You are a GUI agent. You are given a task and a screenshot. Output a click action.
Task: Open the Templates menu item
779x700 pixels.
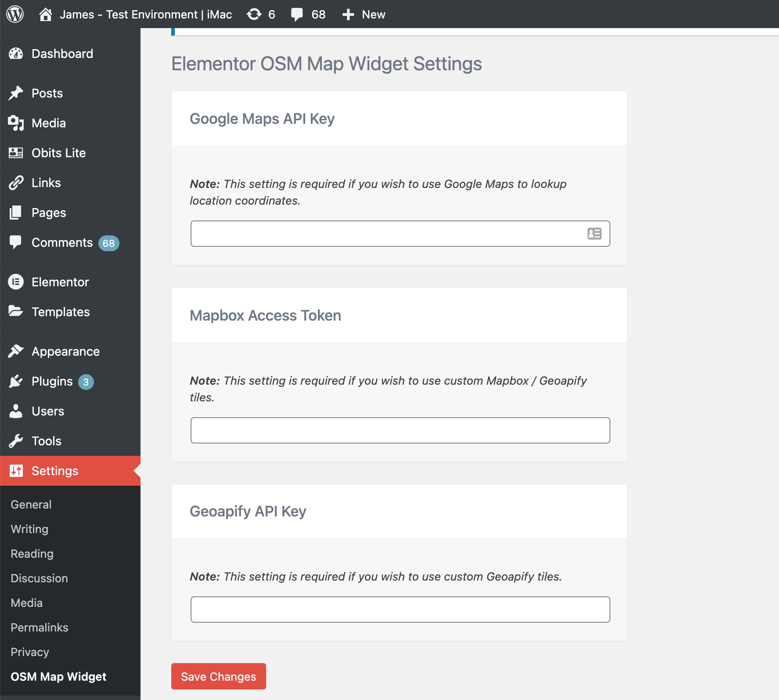[x=61, y=312]
